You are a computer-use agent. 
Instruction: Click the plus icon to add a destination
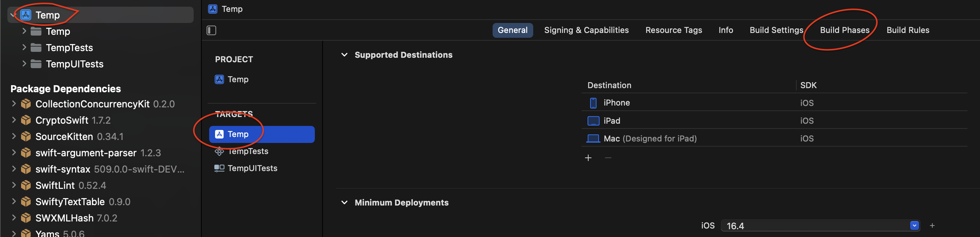[588, 158]
